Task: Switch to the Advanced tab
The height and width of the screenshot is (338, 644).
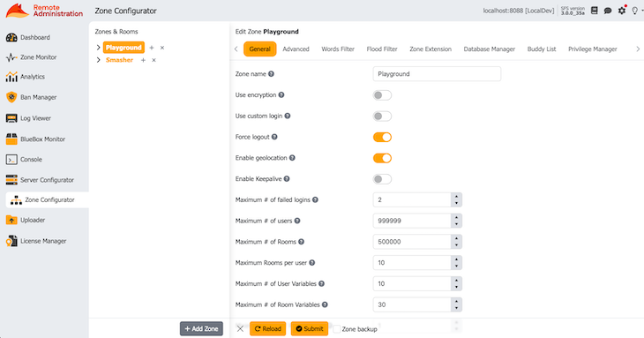Action: tap(296, 49)
